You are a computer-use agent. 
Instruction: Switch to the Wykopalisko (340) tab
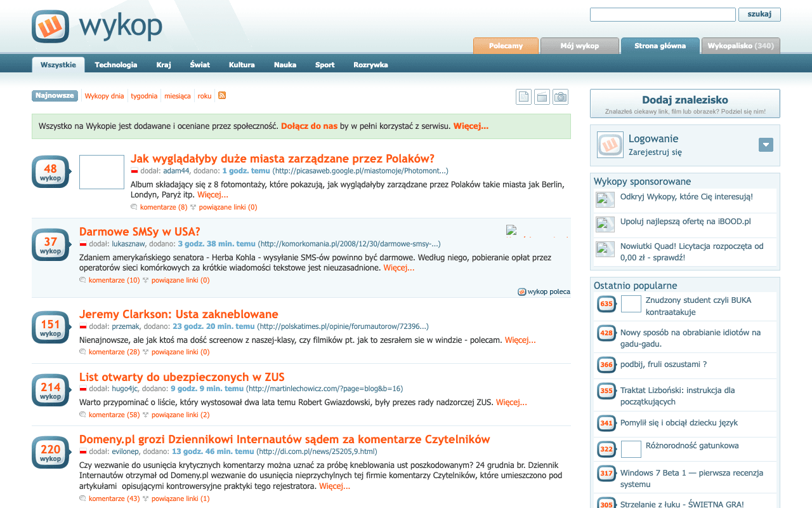741,46
